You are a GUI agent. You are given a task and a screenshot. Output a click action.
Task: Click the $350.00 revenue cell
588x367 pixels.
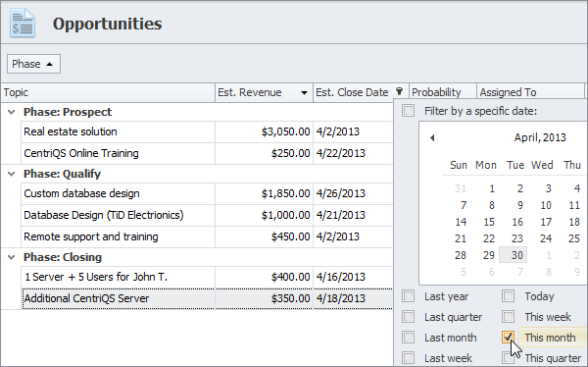click(x=264, y=298)
